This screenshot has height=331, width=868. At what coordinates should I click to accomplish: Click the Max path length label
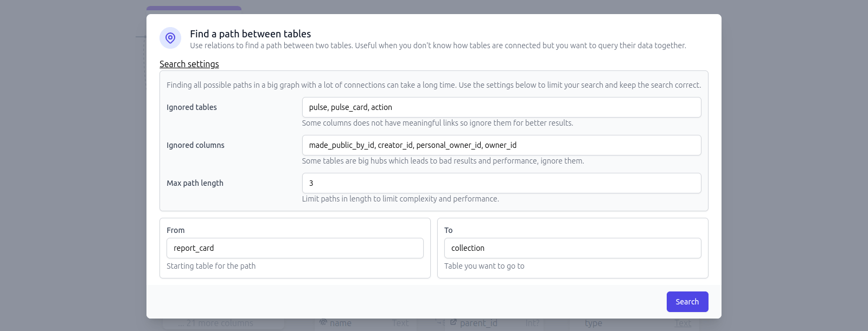tap(195, 183)
